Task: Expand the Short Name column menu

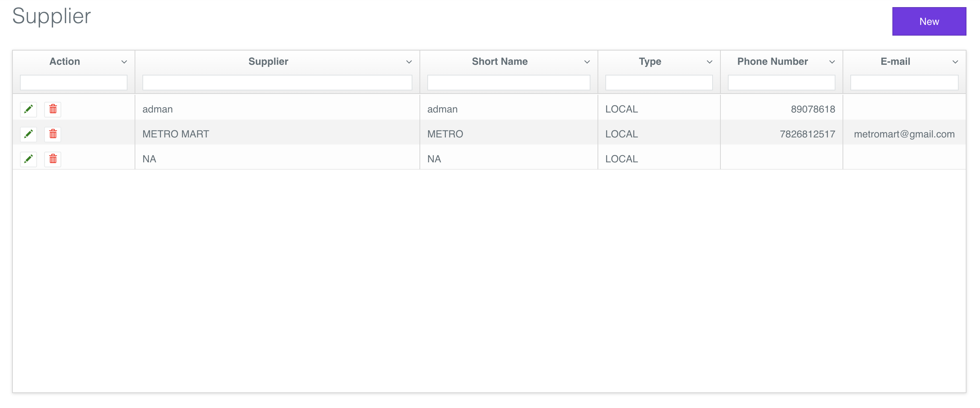Action: tap(587, 61)
